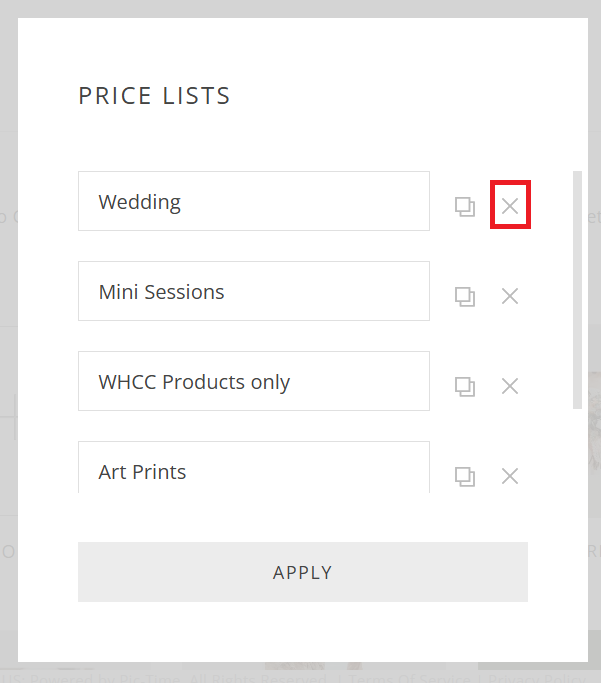Duplicate the Mini Sessions price list
This screenshot has height=683, width=601.
click(x=465, y=297)
